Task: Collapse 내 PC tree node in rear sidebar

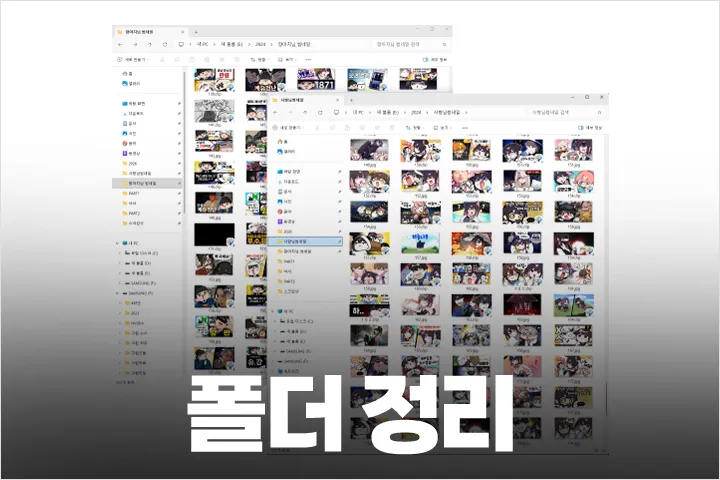Action: (118, 243)
